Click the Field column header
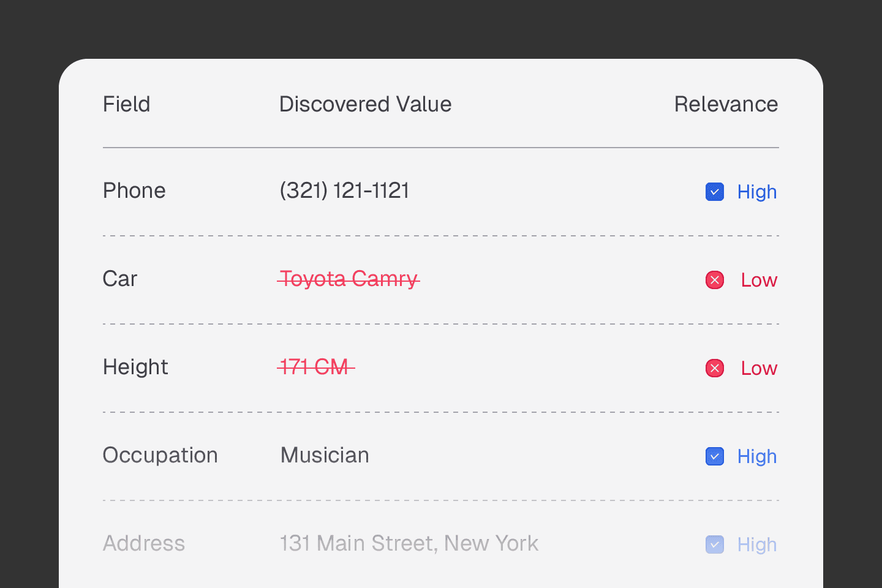The image size is (882, 588). coord(126,104)
